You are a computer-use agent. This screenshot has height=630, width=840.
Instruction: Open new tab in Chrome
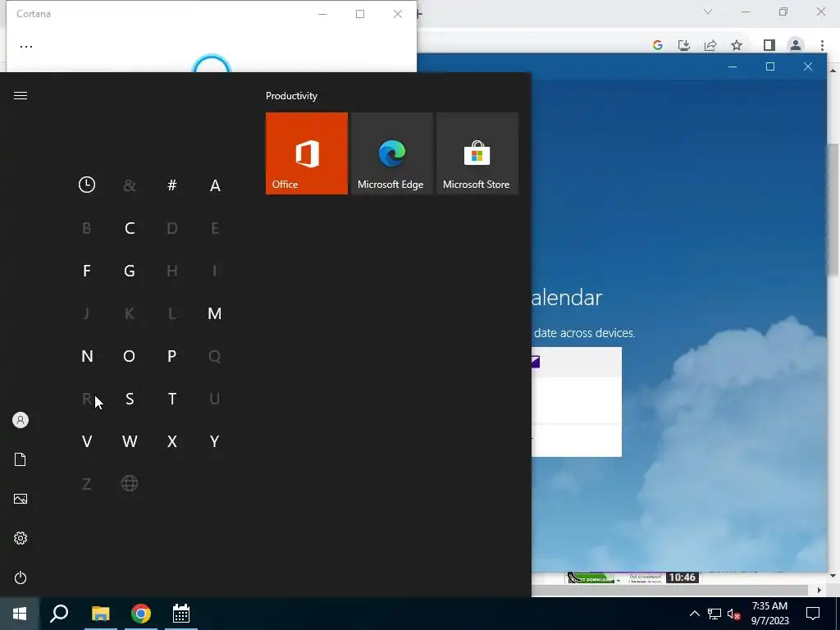(419, 14)
